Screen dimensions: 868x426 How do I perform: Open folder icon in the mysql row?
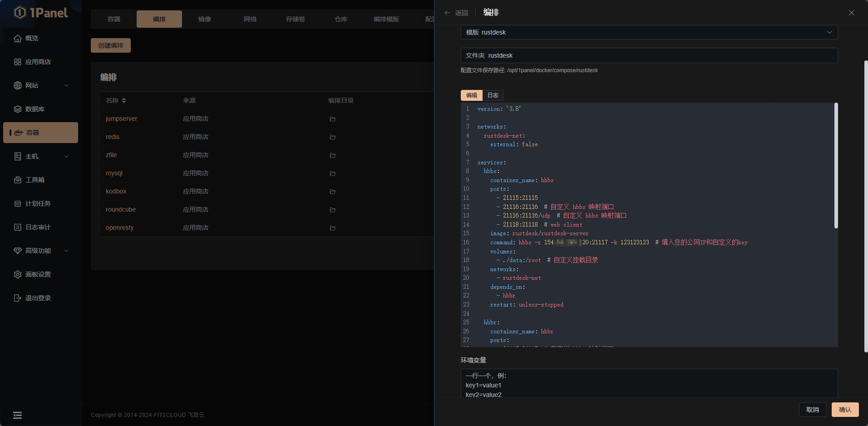click(332, 173)
